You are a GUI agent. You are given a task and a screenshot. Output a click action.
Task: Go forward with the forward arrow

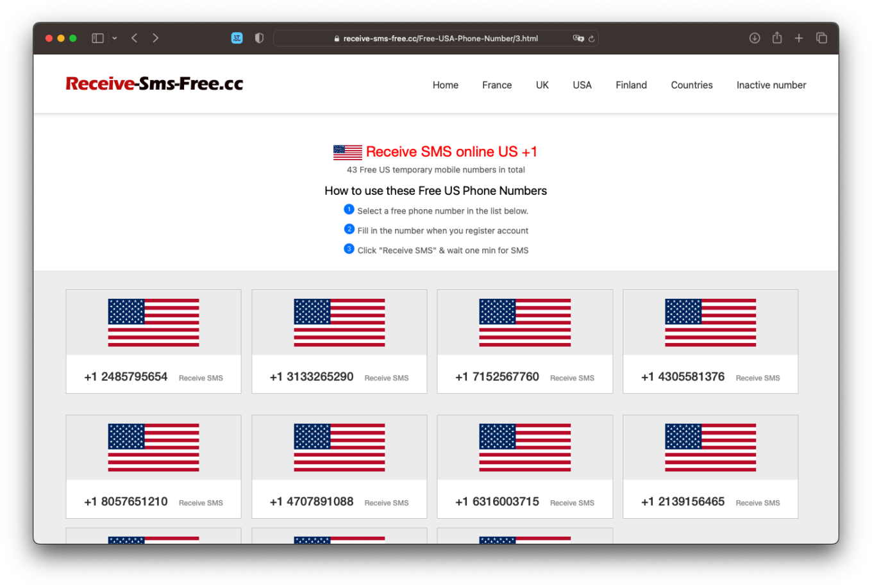pyautogui.click(x=155, y=38)
